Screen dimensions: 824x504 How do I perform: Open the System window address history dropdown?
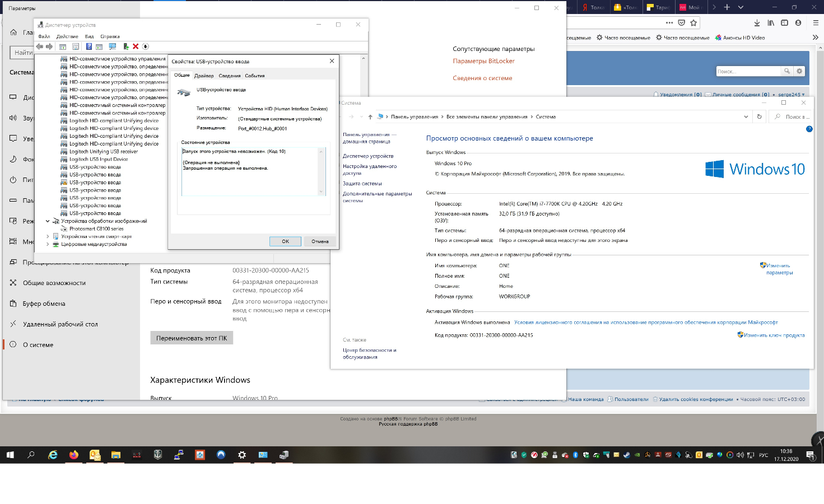[746, 116]
